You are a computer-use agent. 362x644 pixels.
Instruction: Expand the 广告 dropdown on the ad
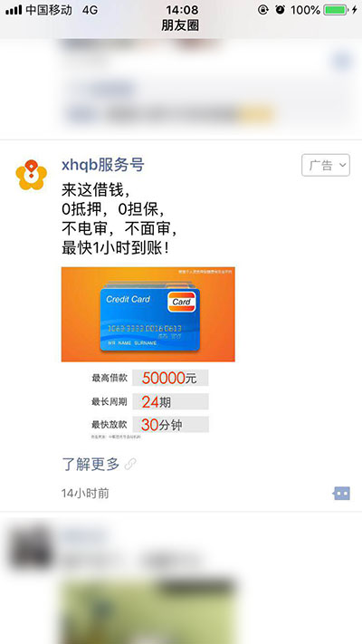coord(326,165)
